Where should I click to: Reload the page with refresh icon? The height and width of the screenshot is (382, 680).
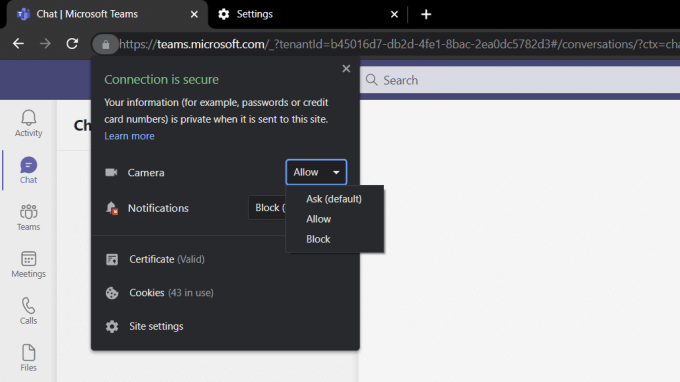72,44
